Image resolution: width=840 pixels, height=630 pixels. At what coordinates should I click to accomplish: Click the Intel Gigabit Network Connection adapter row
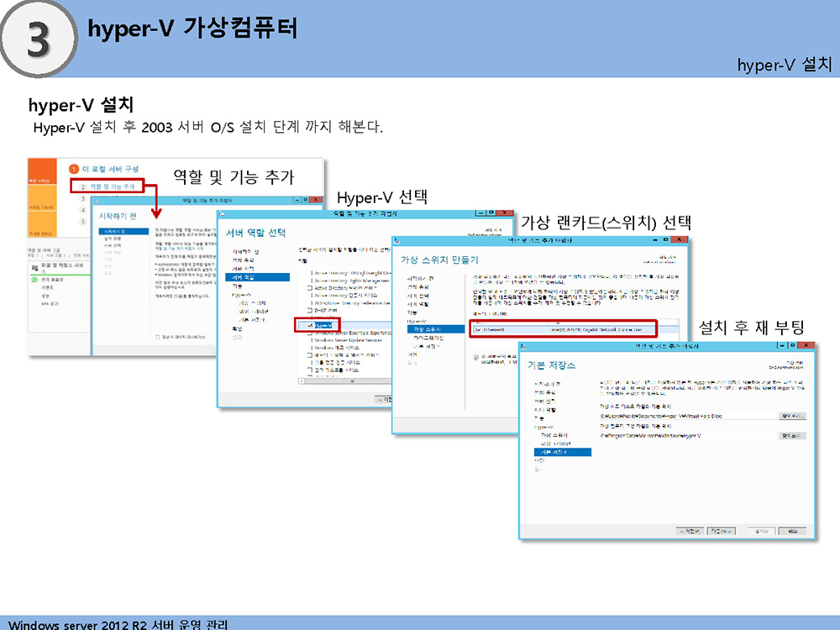tap(575, 329)
